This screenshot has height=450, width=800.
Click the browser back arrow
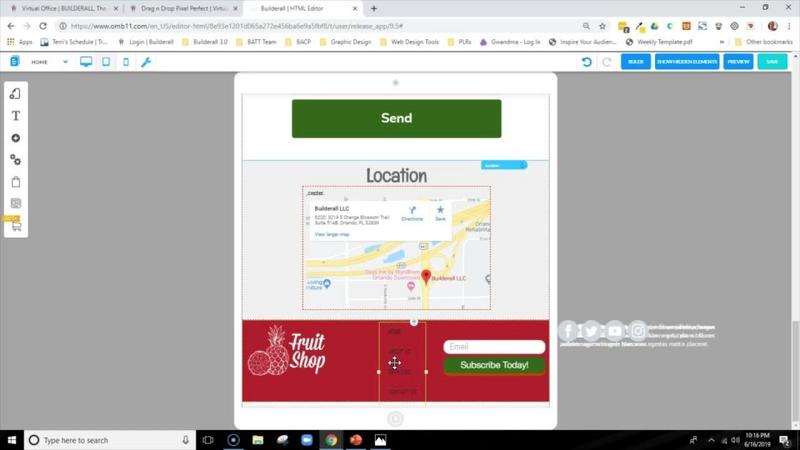tap(11, 26)
